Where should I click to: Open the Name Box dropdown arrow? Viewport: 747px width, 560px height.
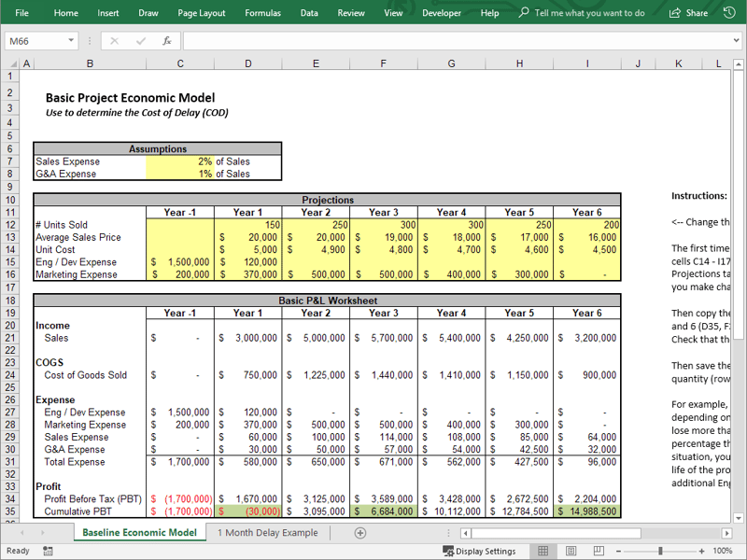coord(71,40)
